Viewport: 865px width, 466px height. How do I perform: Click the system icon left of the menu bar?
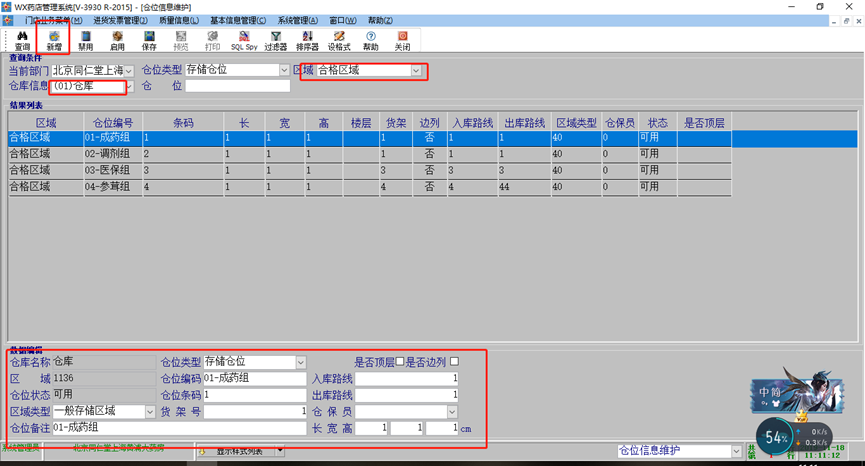click(7, 20)
